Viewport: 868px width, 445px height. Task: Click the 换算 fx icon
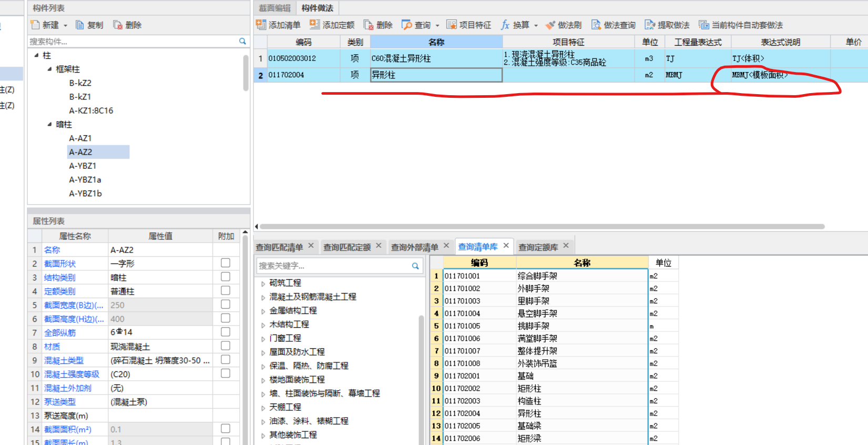tap(505, 25)
